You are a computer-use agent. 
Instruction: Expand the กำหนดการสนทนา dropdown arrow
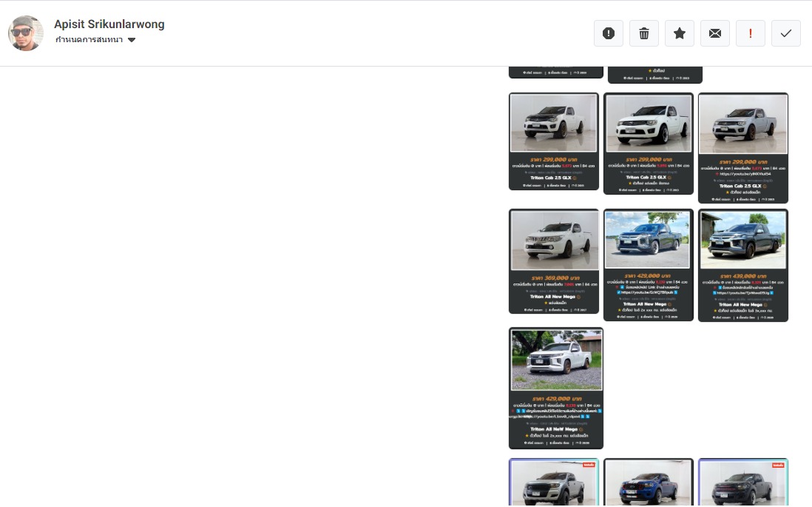(132, 40)
